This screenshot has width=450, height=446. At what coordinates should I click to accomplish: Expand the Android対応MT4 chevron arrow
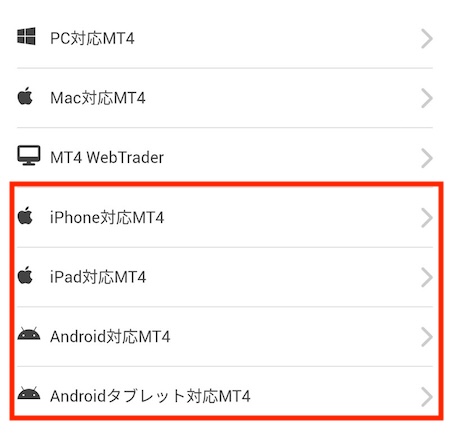coord(427,337)
